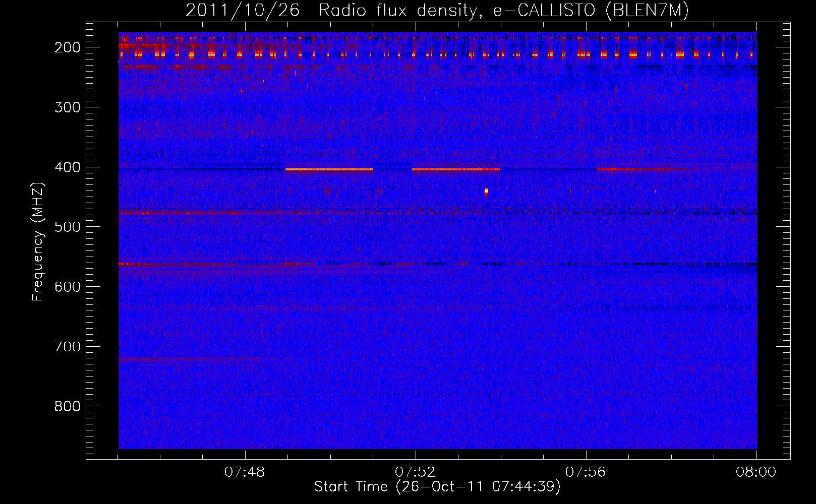Screen dimensions: 816x504
Task: Click the 400 frequency tick label
Action: [68, 167]
